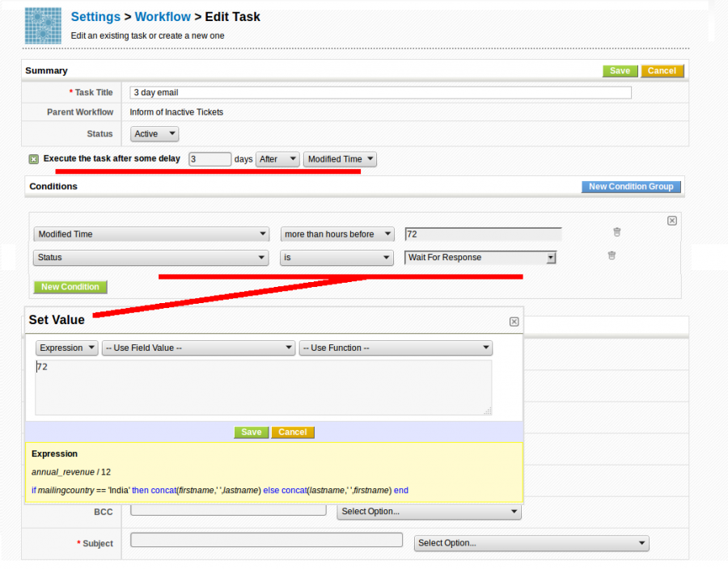Open the Modified Time delay field dropdown
This screenshot has width=728, height=569.
click(340, 159)
